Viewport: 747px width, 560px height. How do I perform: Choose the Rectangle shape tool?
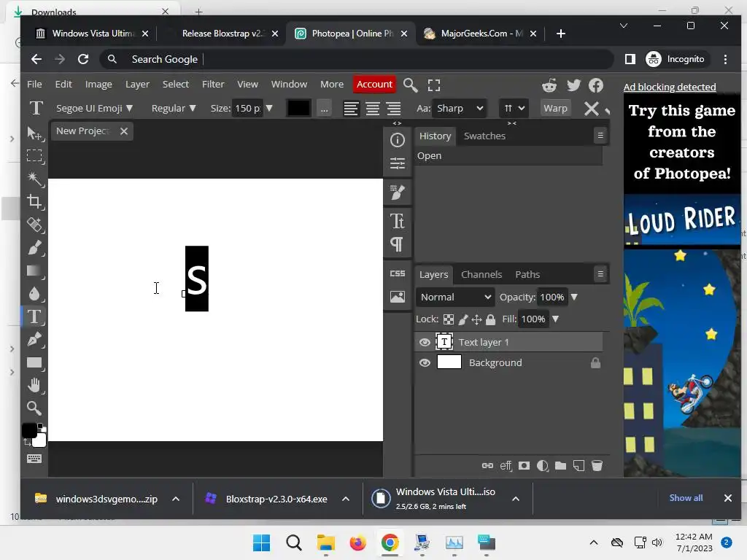(x=34, y=362)
